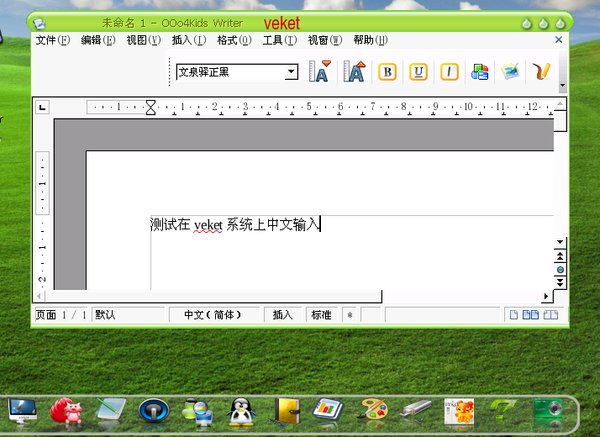Click the Writer document icon in title bar
This screenshot has height=437, width=600.
tap(39, 24)
